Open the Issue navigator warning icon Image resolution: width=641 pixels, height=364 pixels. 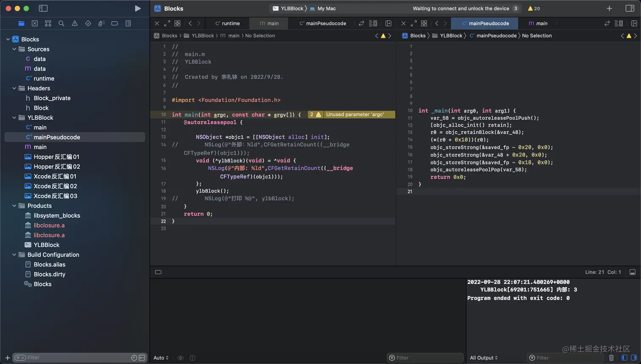(75, 24)
